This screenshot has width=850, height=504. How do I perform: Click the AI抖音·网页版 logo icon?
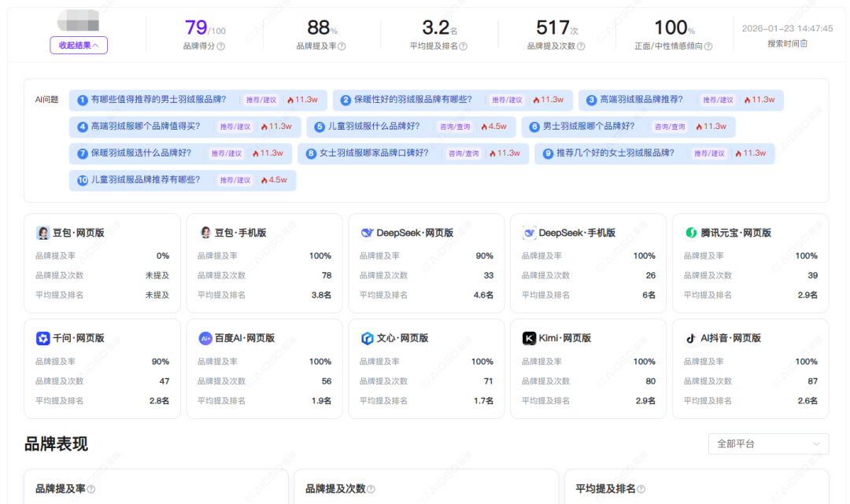tap(690, 338)
